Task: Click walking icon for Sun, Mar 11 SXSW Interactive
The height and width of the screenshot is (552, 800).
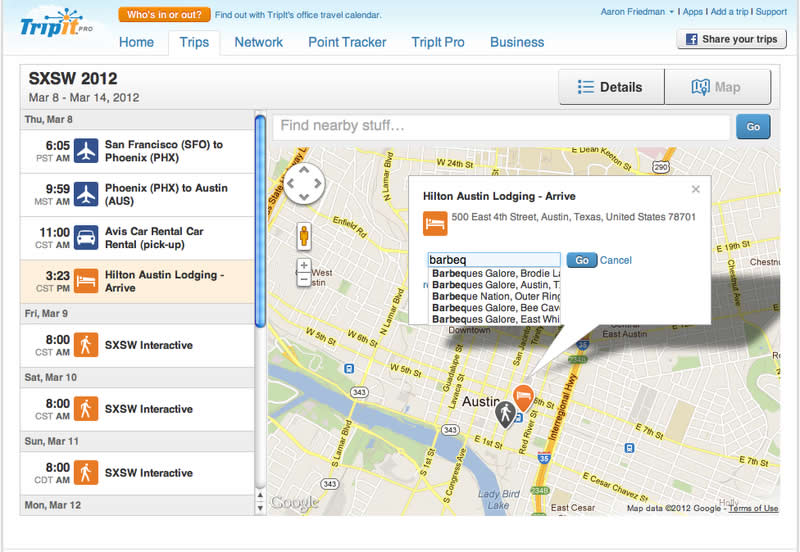Action: coord(86,472)
